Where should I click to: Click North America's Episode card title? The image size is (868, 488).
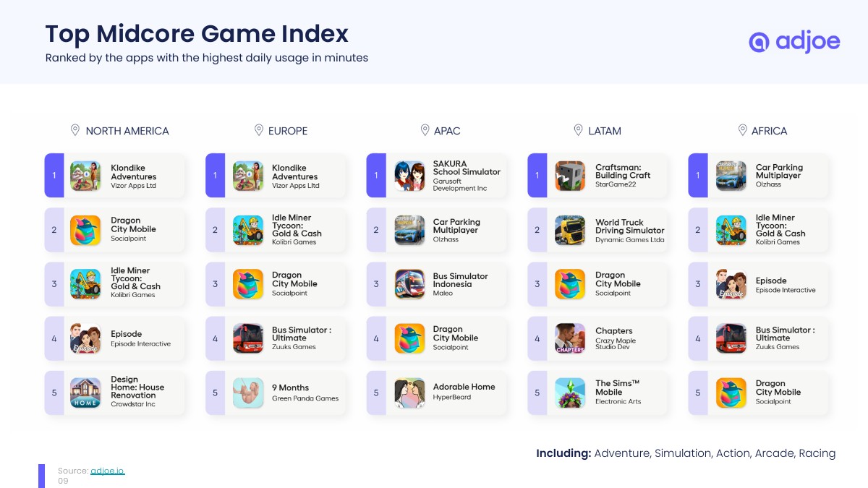127,334
